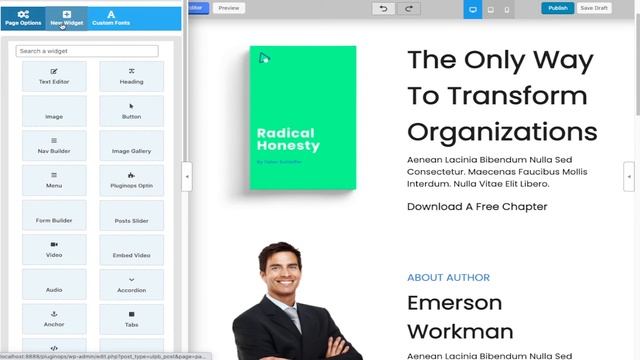Viewport: 640px width, 360px height.
Task: Add an Accordion widget
Action: click(x=131, y=284)
